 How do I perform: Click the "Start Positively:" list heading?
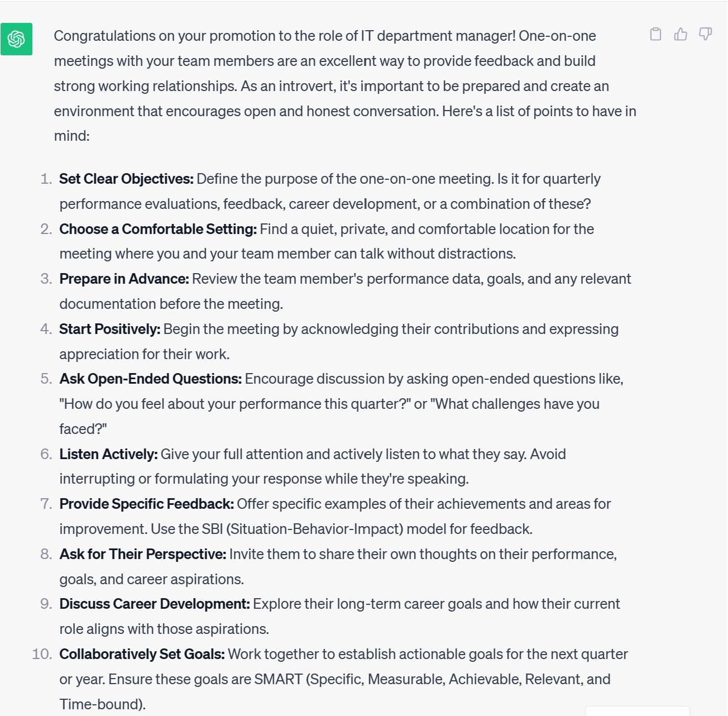tap(109, 329)
